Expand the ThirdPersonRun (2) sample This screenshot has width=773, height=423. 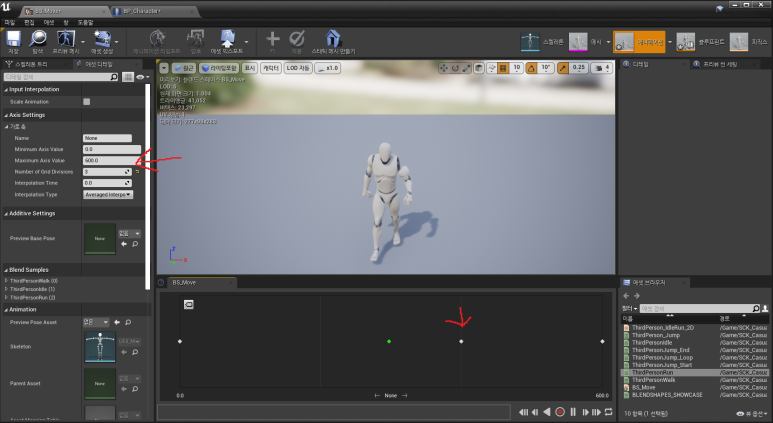pos(6,298)
